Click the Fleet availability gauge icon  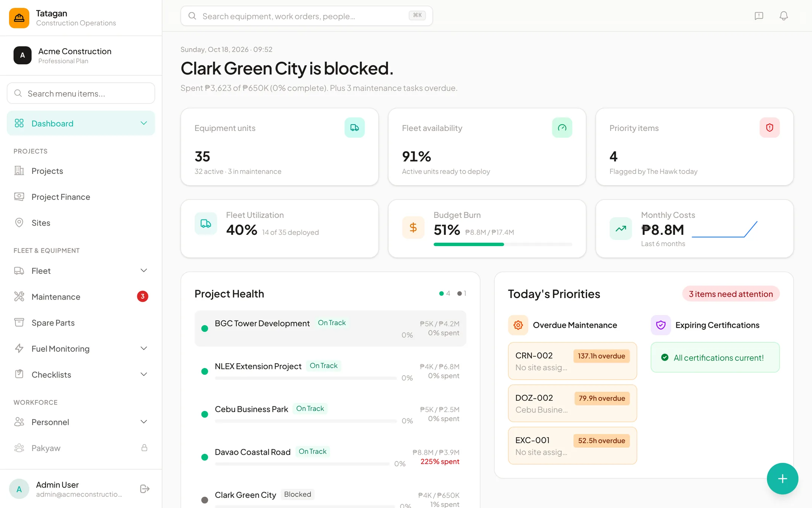pyautogui.click(x=562, y=128)
